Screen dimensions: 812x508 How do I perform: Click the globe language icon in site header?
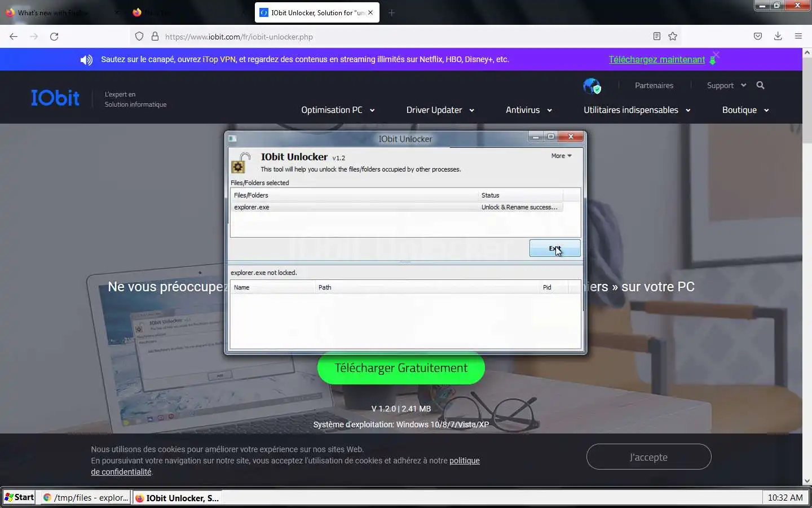coord(592,86)
